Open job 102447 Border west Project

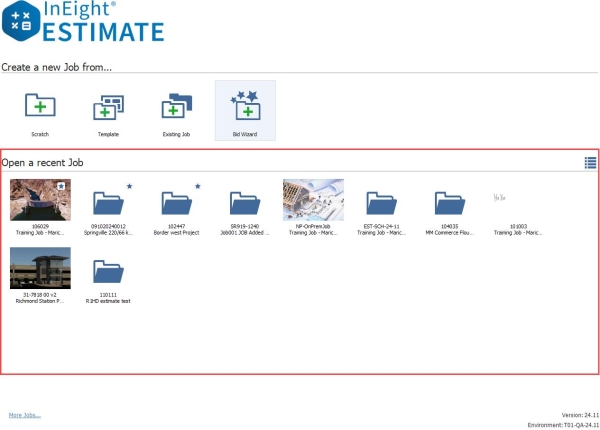tap(176, 203)
